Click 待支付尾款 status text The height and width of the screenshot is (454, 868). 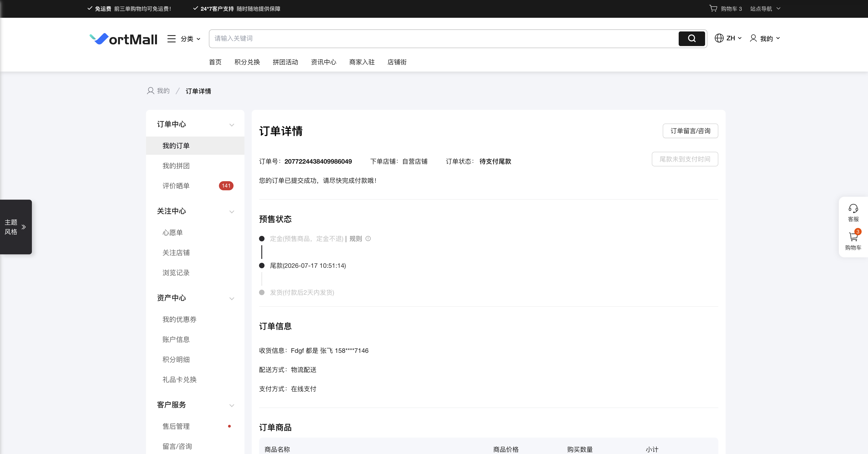[495, 161]
